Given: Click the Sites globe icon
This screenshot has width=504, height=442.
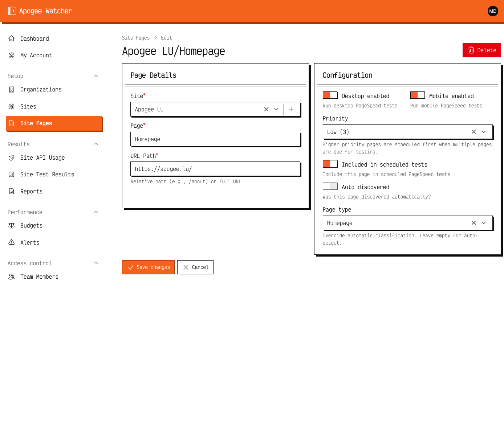Looking at the screenshot, I should coord(12,107).
